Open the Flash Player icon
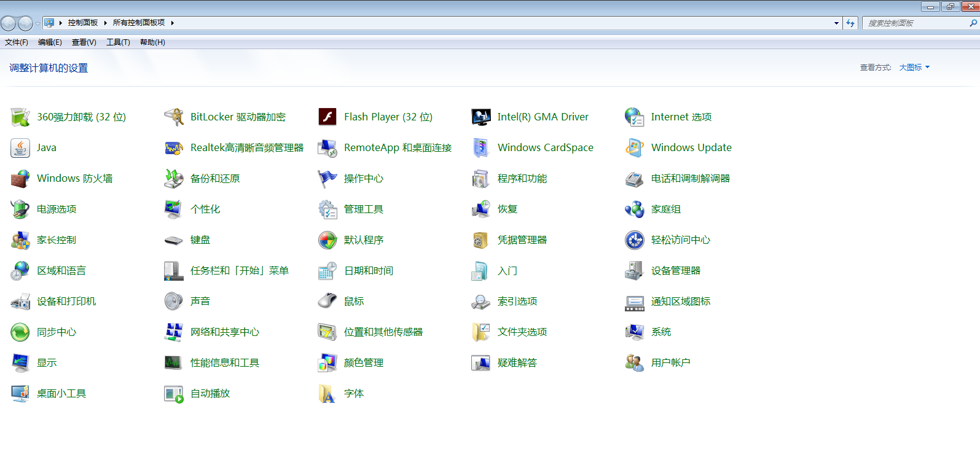 327,117
